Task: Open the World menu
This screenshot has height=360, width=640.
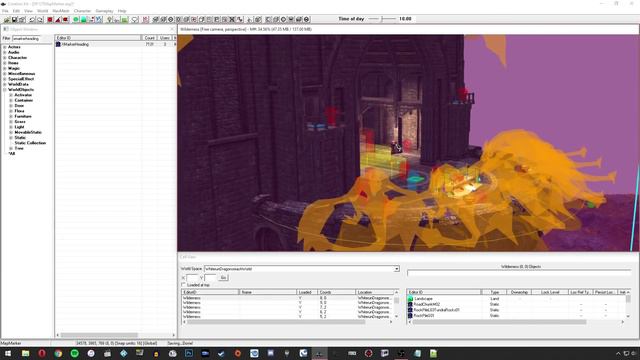Action: [x=42, y=11]
